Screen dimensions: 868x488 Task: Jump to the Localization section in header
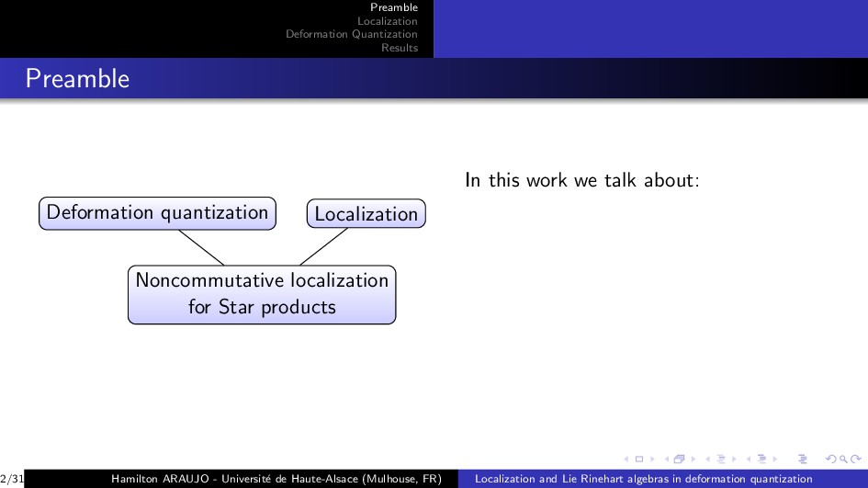pyautogui.click(x=387, y=21)
